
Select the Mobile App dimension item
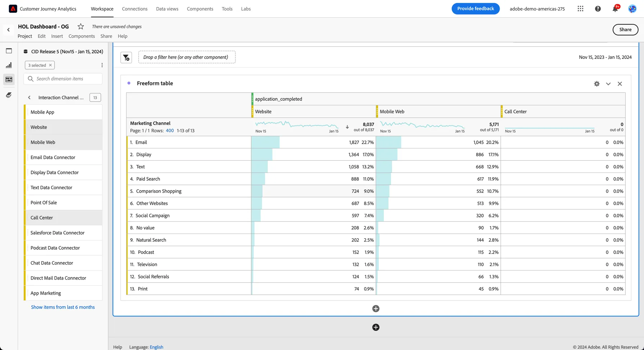[x=63, y=112]
